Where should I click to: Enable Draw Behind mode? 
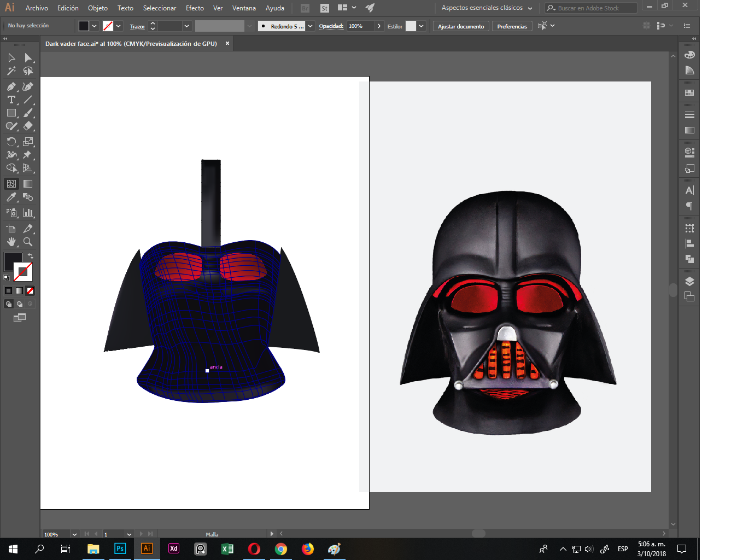tap(20, 304)
